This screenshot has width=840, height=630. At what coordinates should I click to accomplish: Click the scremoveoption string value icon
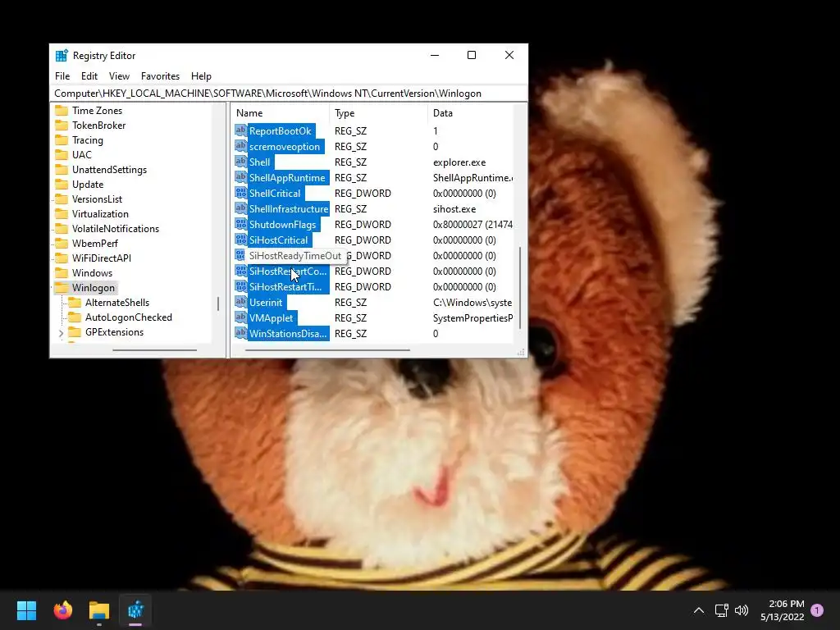[240, 146]
